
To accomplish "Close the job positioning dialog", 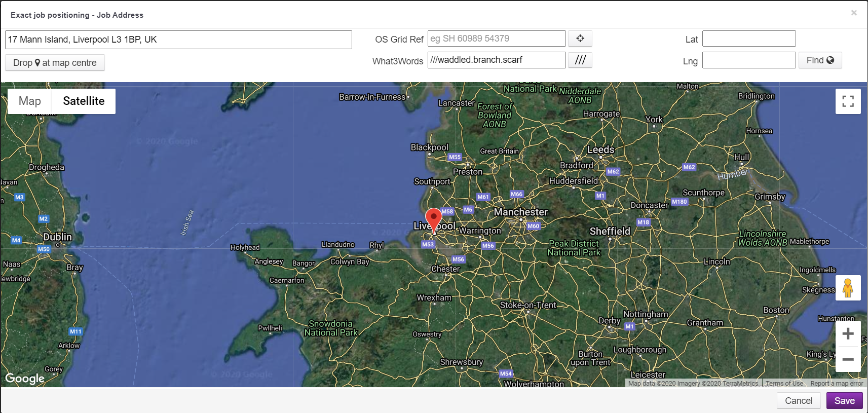I will point(854,13).
